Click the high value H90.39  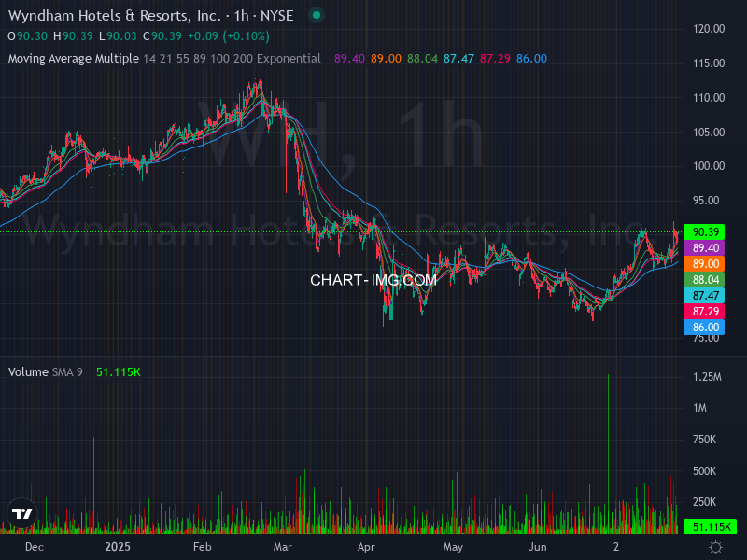coord(73,36)
